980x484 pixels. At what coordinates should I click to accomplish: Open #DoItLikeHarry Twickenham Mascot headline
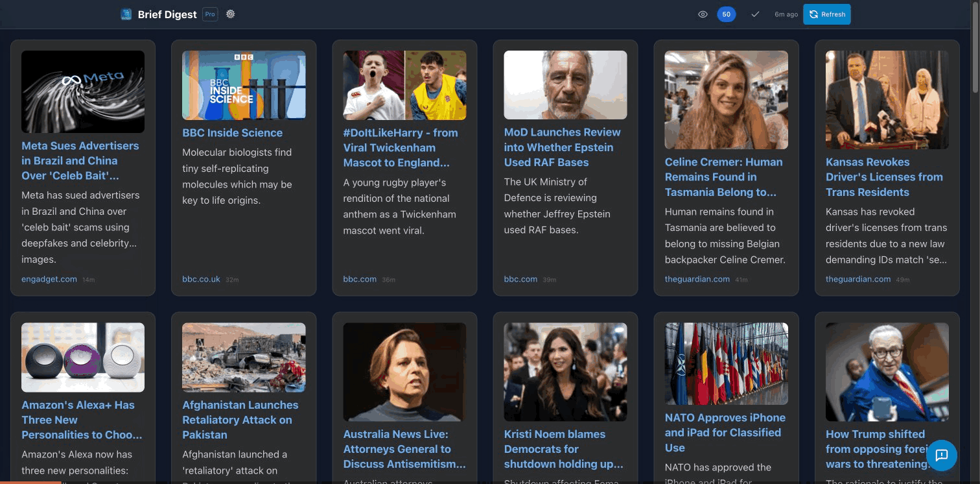(401, 148)
